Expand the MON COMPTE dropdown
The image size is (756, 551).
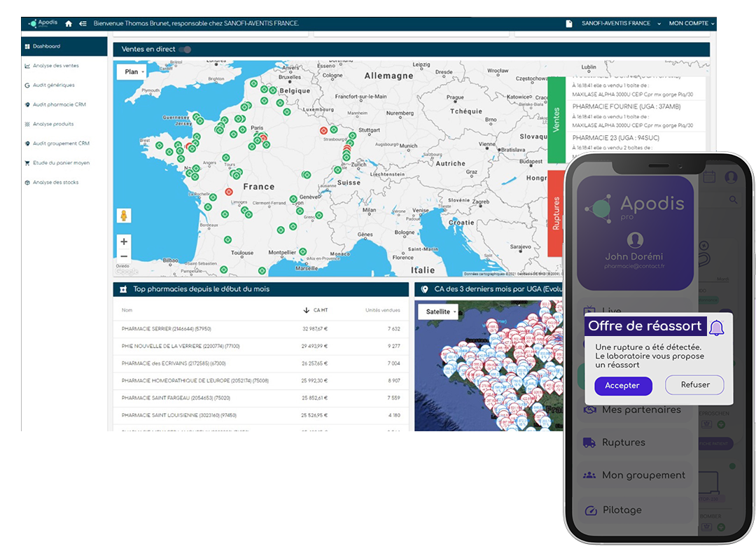692,24
